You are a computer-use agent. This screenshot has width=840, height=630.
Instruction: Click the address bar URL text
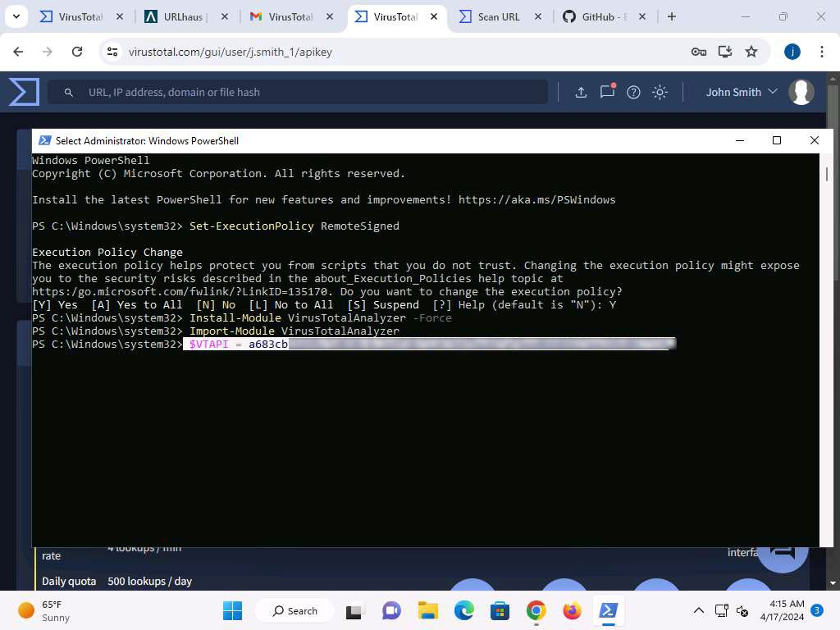(231, 52)
